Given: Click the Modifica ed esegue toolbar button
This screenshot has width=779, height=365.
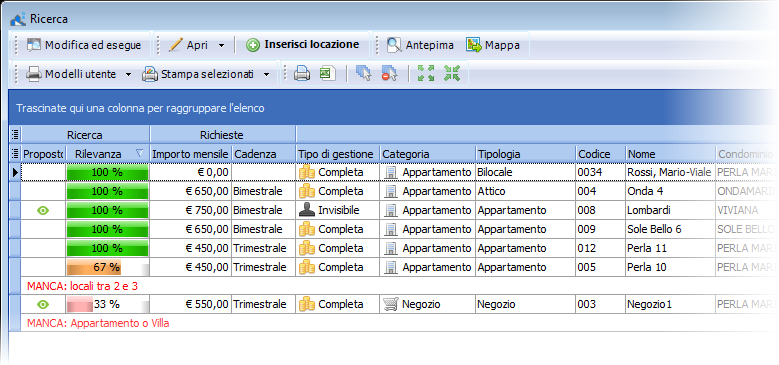Looking at the screenshot, I should pyautogui.click(x=84, y=45).
